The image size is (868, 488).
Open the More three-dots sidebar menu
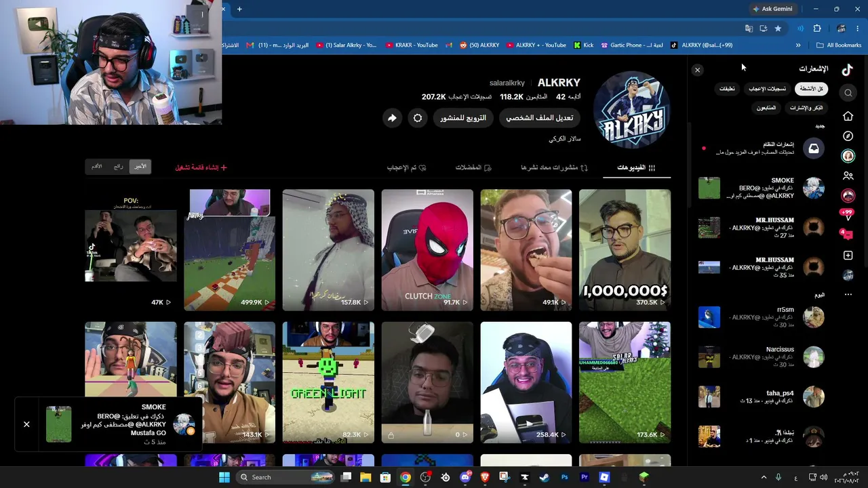848,295
